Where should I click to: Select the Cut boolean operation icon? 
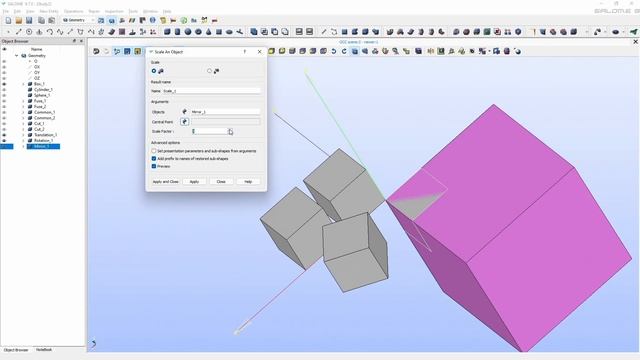pos(275,31)
